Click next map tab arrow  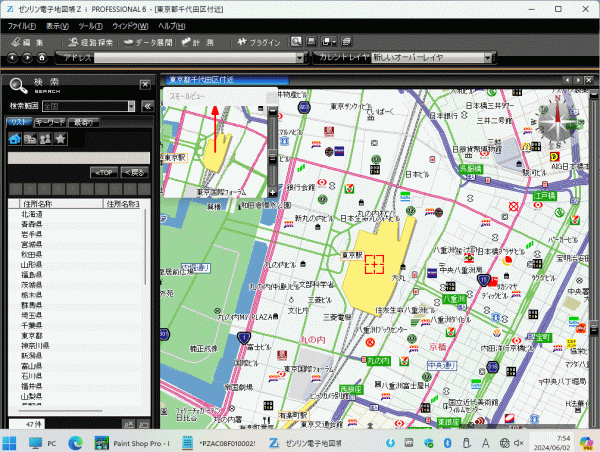[578, 80]
